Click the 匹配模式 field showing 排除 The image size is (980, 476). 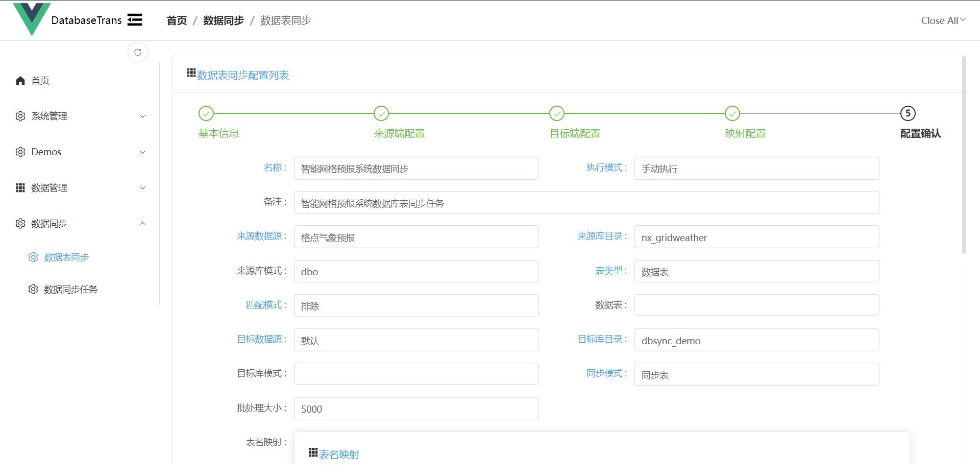[416, 305]
